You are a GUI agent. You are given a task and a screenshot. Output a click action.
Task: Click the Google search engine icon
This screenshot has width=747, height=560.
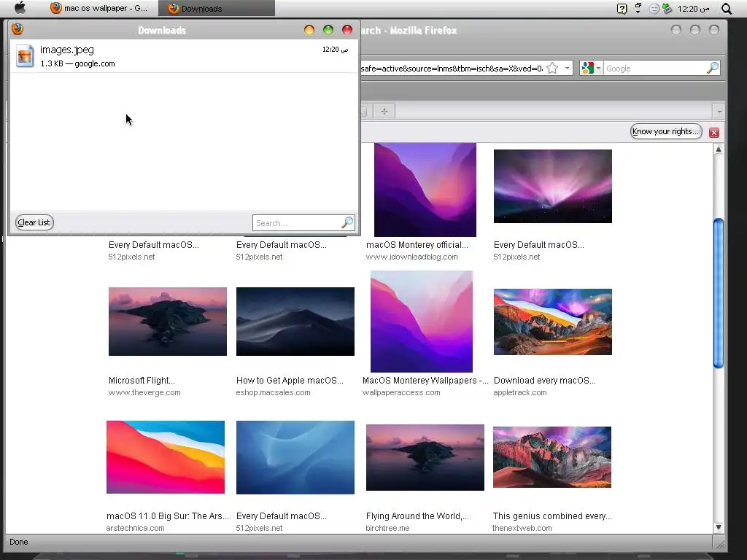(x=587, y=68)
